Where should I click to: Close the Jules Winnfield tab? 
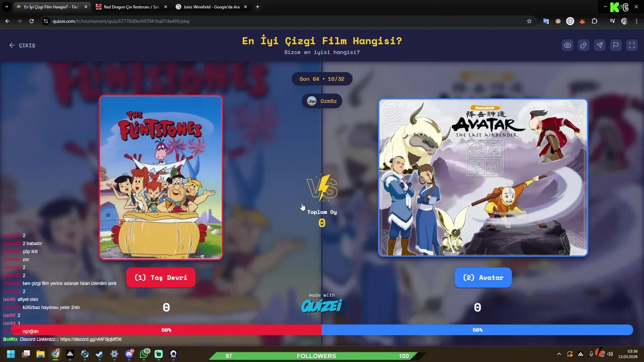click(x=246, y=7)
